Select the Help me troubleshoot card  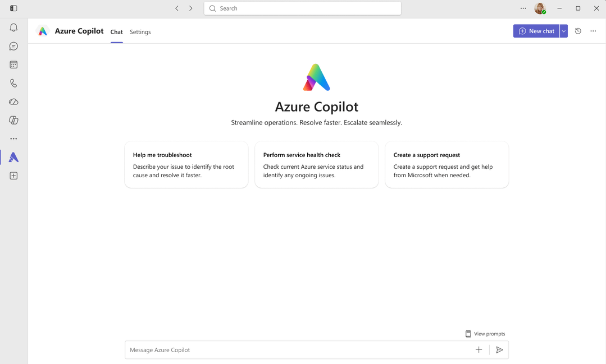[186, 164]
